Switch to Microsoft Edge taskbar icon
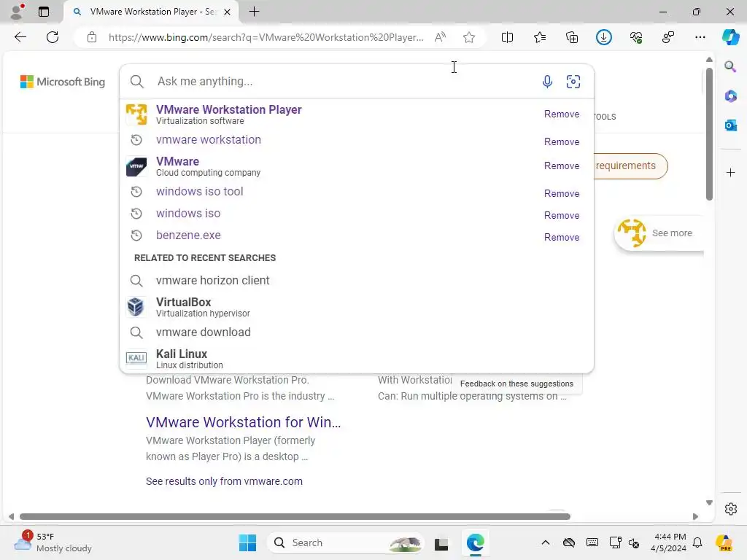Image resolution: width=747 pixels, height=560 pixels. [476, 542]
